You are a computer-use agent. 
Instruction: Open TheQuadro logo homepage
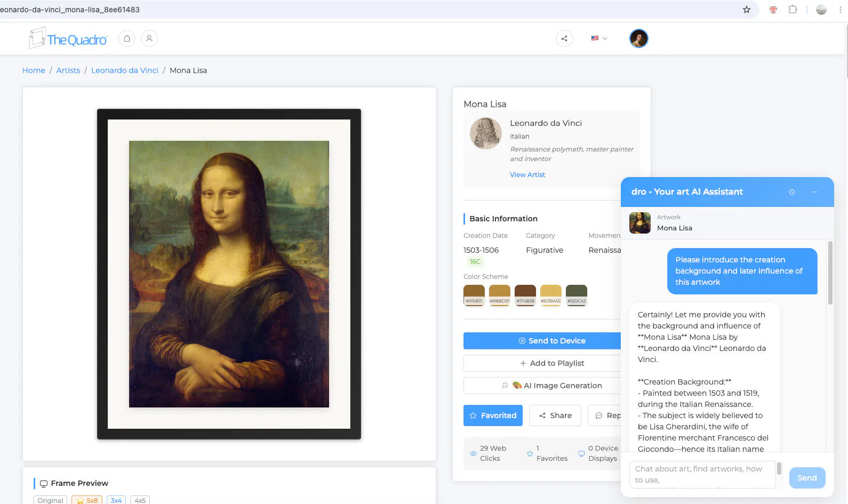68,38
